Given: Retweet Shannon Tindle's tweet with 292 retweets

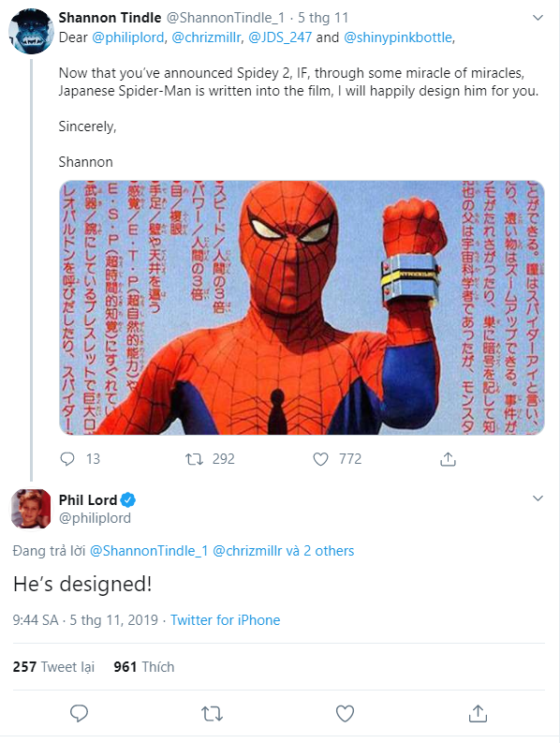Looking at the screenshot, I should point(194,459).
